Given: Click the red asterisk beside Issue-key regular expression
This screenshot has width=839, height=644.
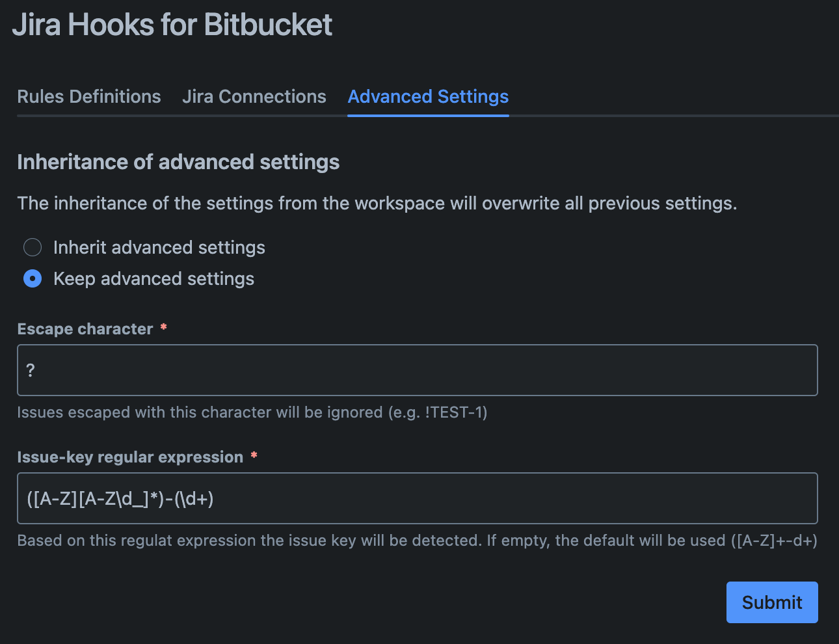Looking at the screenshot, I should point(254,455).
